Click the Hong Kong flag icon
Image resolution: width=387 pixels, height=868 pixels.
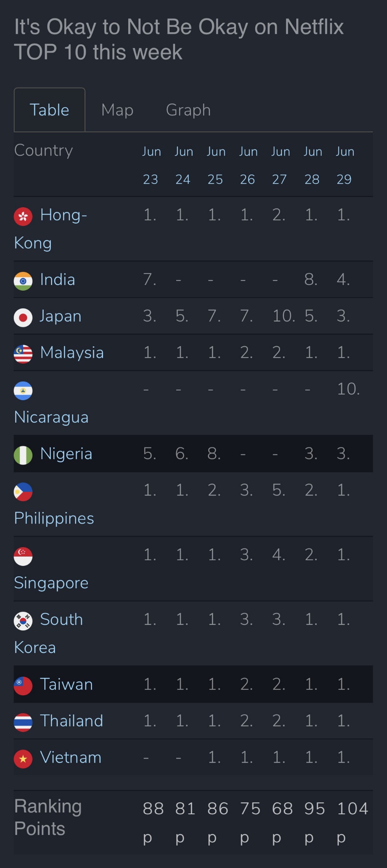pos(23,216)
